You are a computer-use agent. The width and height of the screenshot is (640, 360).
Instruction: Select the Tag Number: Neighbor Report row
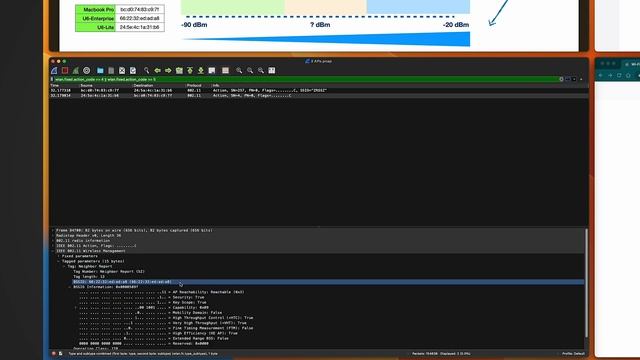pos(109,271)
